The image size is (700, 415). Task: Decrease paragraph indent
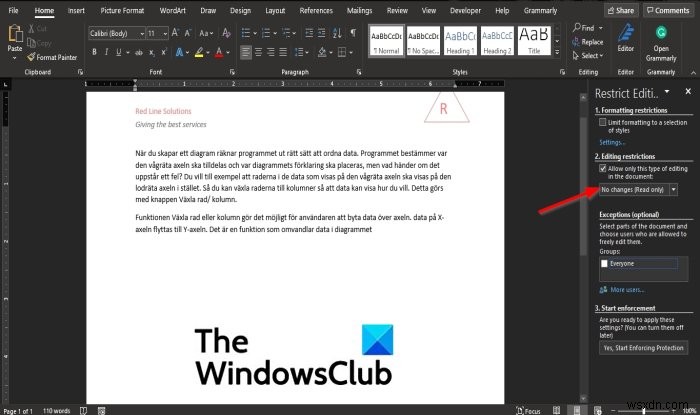[309, 33]
